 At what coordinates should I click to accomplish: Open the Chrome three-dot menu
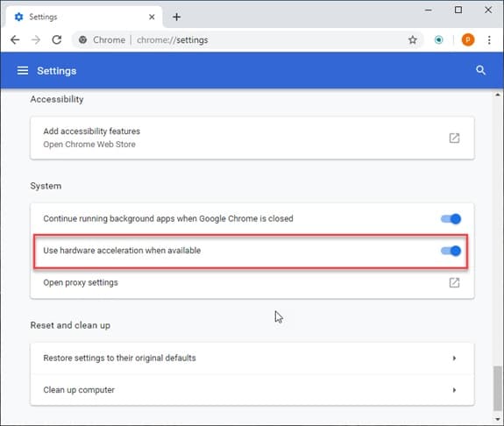489,40
